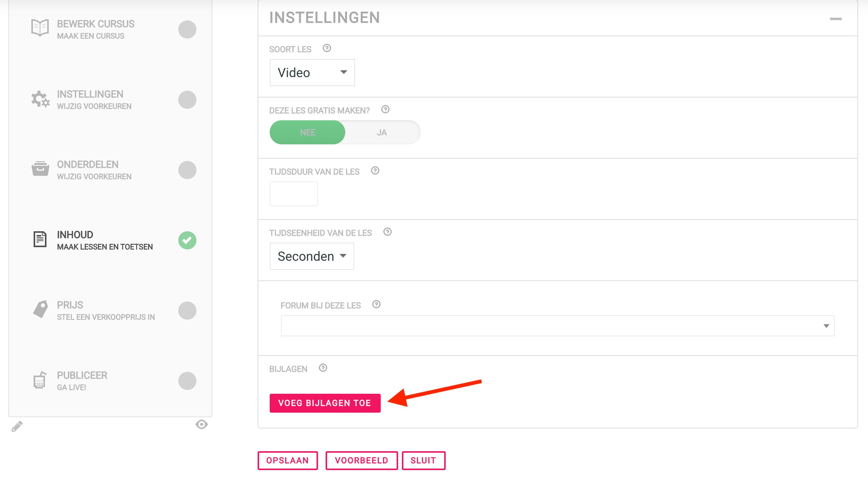The image size is (868, 492).
Task: Click the pencil edit icon below sidebar
Action: point(17,426)
